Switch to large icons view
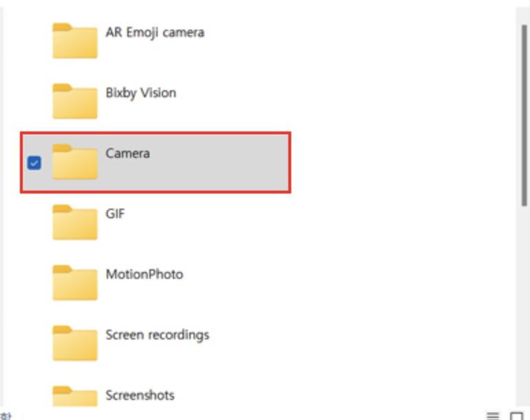Viewport: 530px width, 420px height. pos(516,416)
